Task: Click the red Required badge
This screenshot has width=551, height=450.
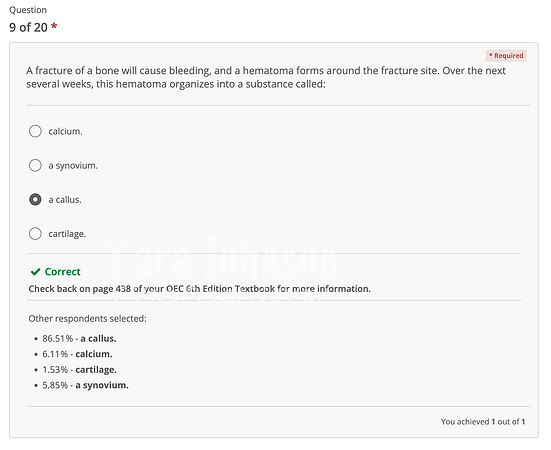Action: point(506,56)
